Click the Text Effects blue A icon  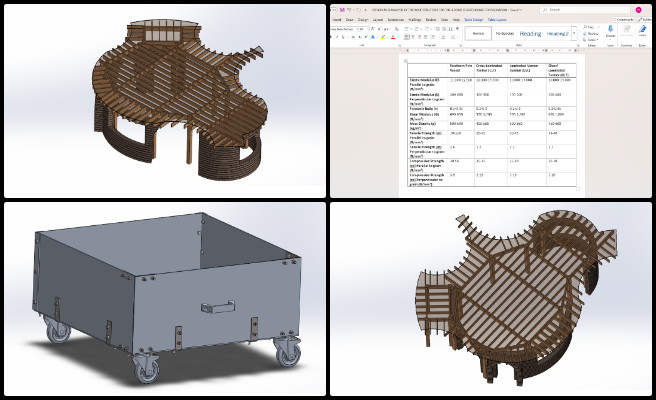pyautogui.click(x=373, y=37)
